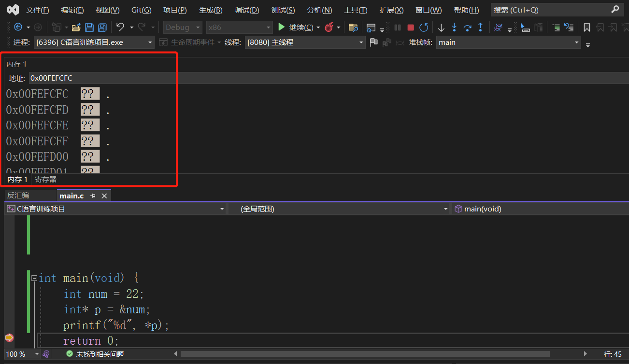Open the (全局范围) scope dropdown
629x364 pixels.
click(339, 209)
